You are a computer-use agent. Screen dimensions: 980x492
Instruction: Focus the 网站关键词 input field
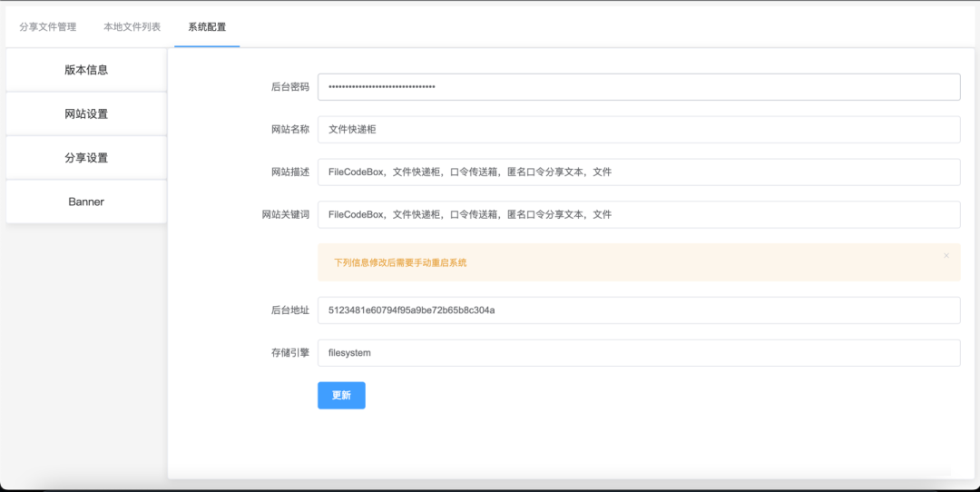[x=638, y=215]
